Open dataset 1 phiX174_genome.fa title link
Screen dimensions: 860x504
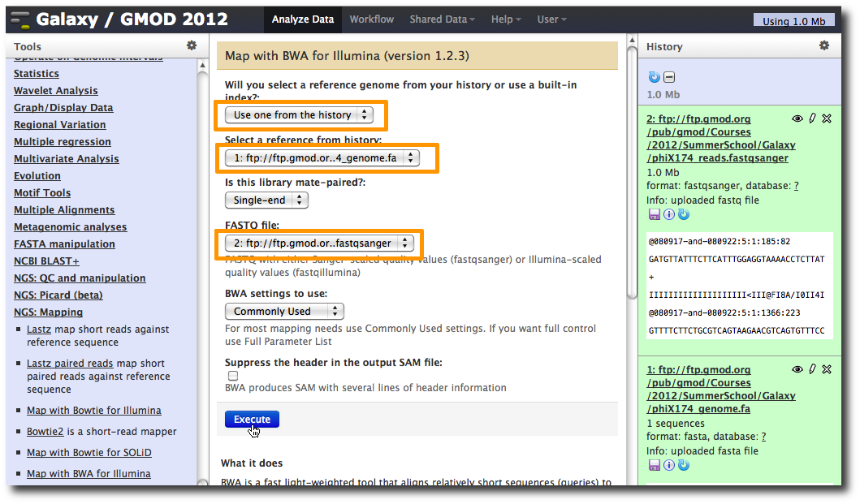point(720,389)
